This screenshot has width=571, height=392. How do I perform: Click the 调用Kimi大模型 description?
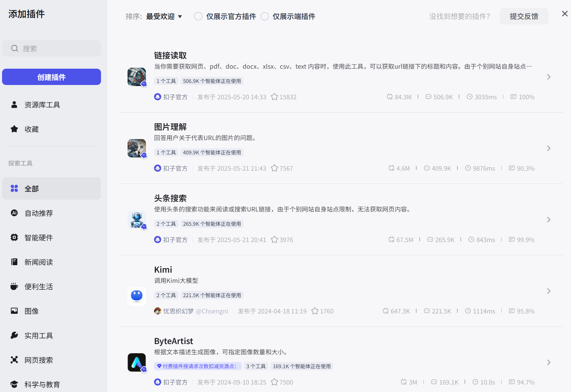click(x=176, y=280)
